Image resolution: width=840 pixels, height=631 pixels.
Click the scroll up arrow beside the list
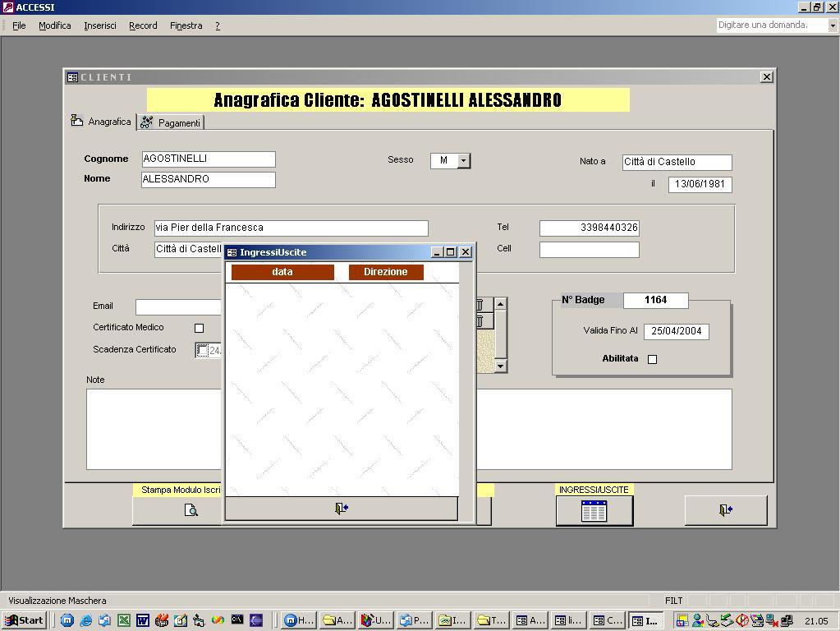pos(500,304)
